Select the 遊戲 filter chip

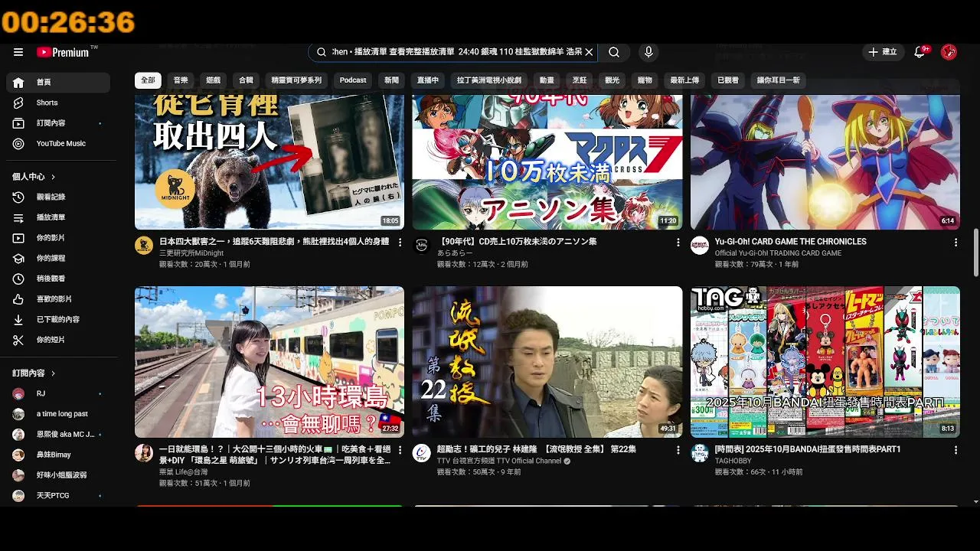[x=214, y=80]
